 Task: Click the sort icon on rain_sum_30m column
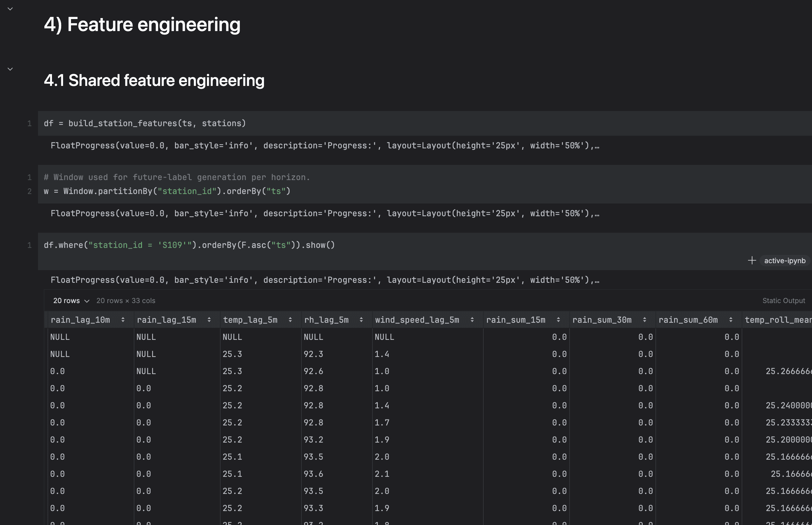click(x=644, y=320)
